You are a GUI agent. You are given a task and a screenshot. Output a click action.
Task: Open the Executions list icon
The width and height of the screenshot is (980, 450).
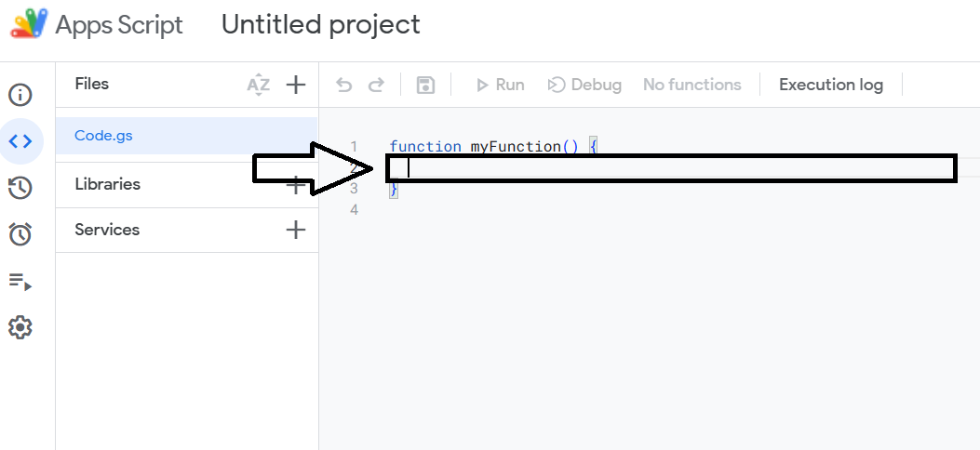(x=20, y=281)
